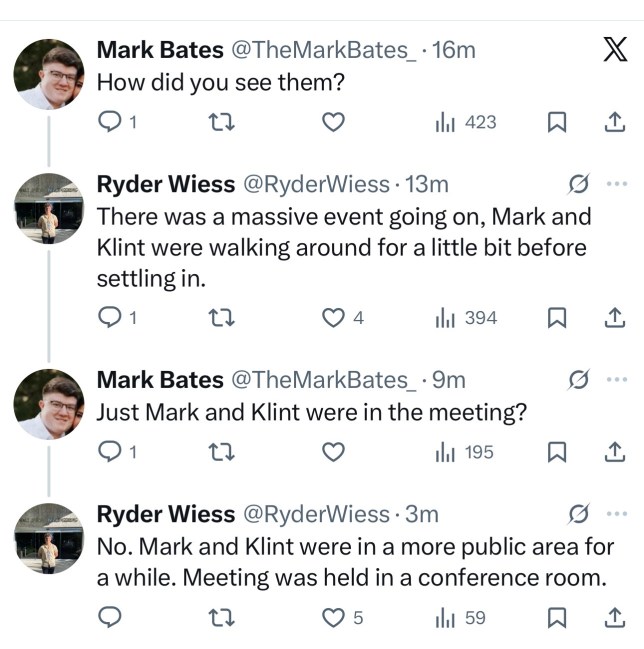Bookmark the "How did you see them?" tweet
Screen dimensions: 644x649
(x=559, y=122)
